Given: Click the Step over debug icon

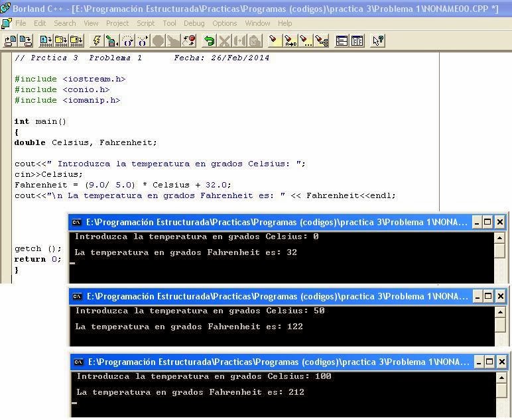Looking at the screenshot, I should point(128,41).
